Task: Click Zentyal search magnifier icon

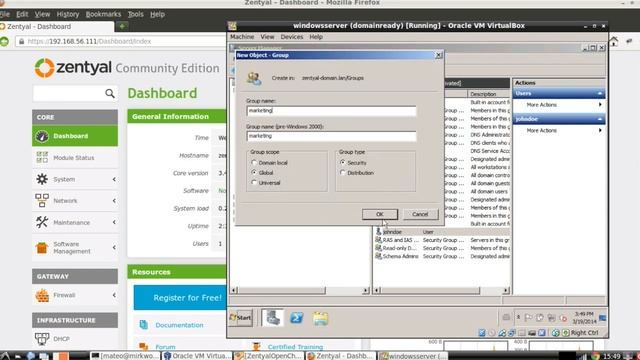Action: click(109, 93)
